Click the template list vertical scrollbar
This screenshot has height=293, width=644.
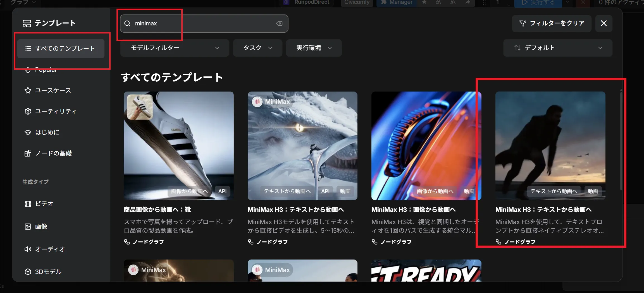coord(621,141)
